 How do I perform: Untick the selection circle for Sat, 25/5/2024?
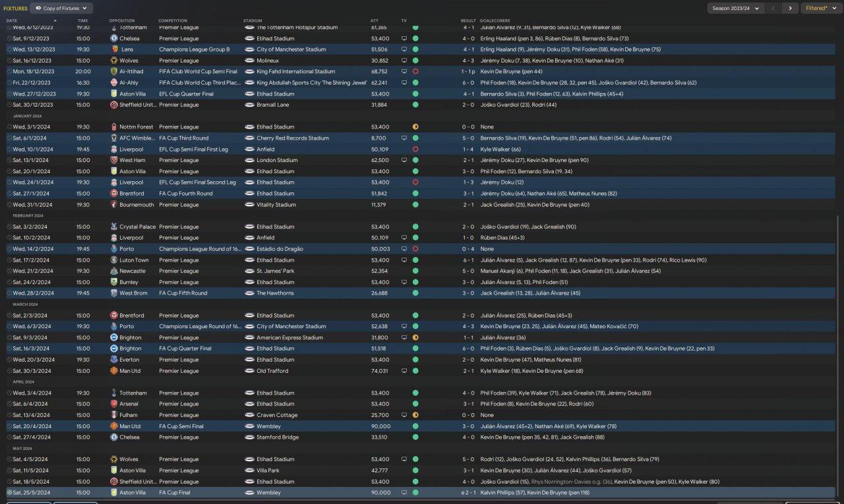click(x=9, y=493)
